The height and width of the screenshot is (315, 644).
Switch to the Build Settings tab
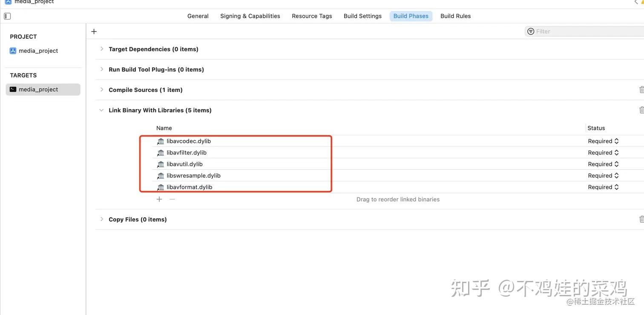pyautogui.click(x=362, y=16)
